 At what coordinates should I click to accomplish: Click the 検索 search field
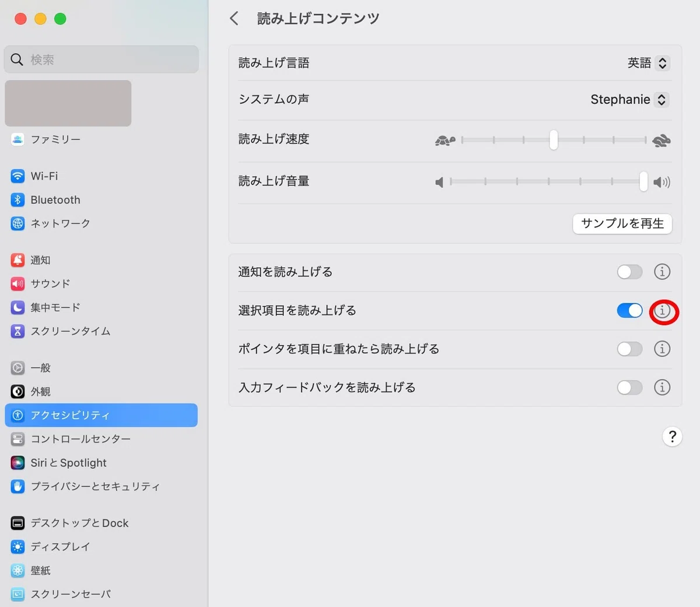pyautogui.click(x=101, y=59)
